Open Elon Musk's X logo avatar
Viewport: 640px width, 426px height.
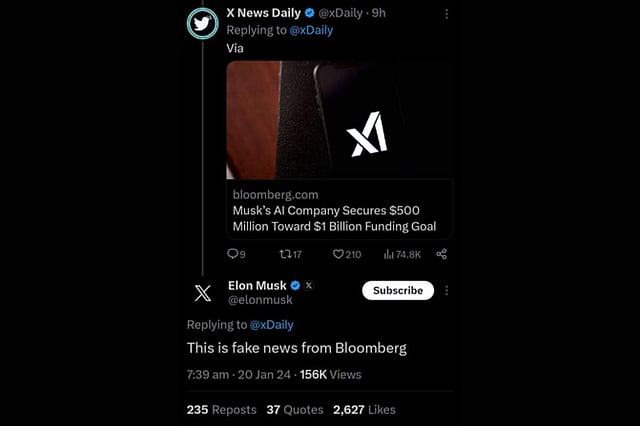pyautogui.click(x=203, y=292)
